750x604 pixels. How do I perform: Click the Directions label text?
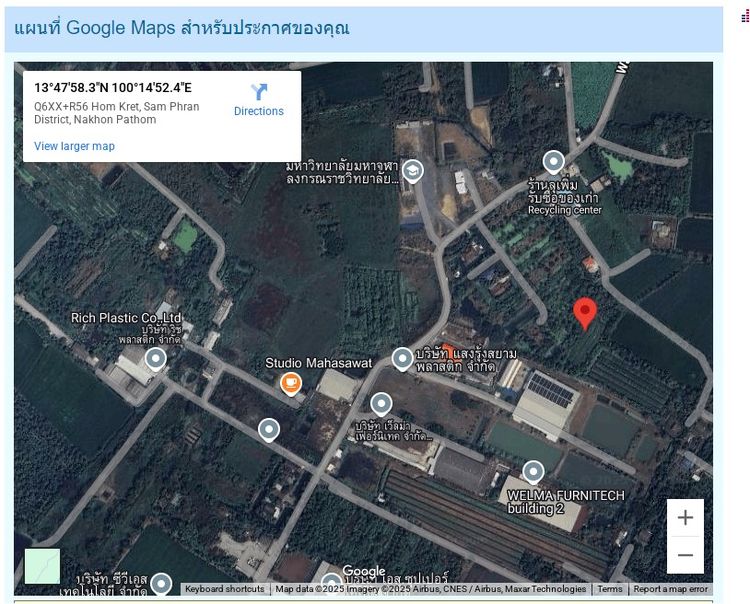point(259,111)
